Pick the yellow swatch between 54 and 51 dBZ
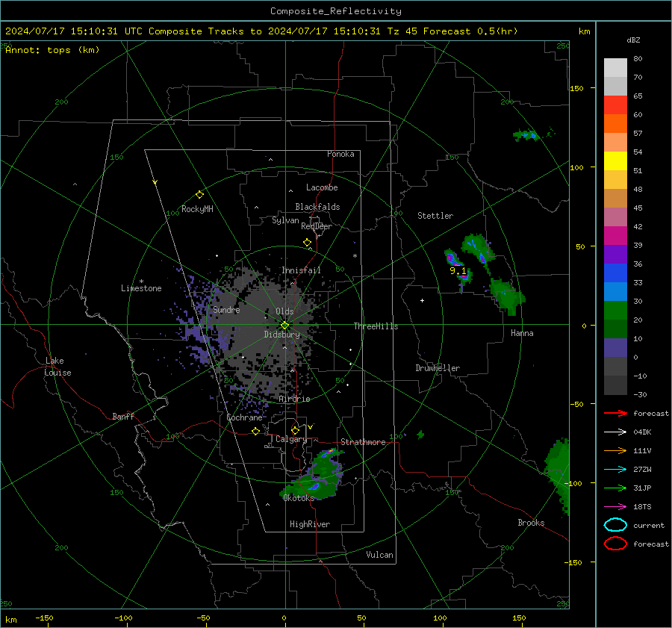This screenshot has height=628, width=672. tap(615, 161)
